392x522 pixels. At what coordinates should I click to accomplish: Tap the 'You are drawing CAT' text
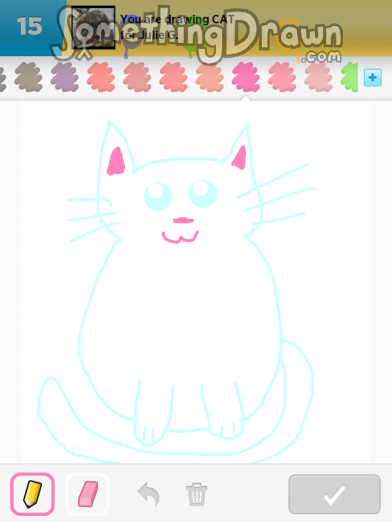tap(177, 19)
